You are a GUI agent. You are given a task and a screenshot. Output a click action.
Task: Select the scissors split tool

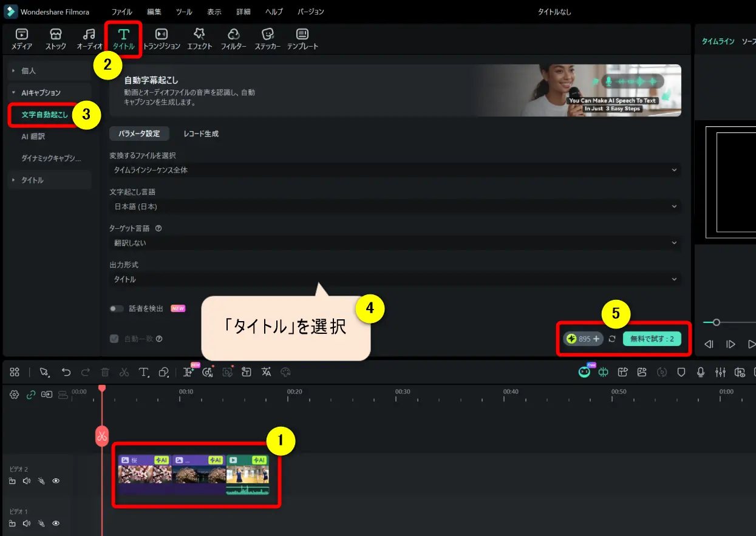point(124,372)
